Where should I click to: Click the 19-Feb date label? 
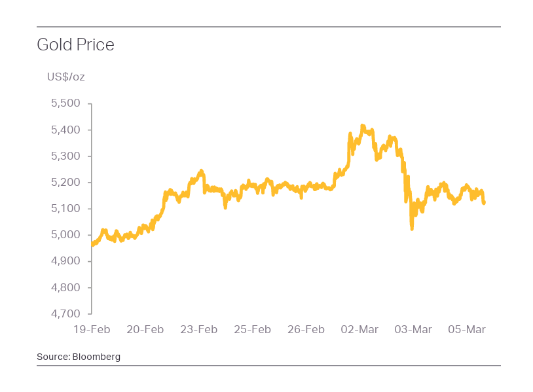pos(91,329)
